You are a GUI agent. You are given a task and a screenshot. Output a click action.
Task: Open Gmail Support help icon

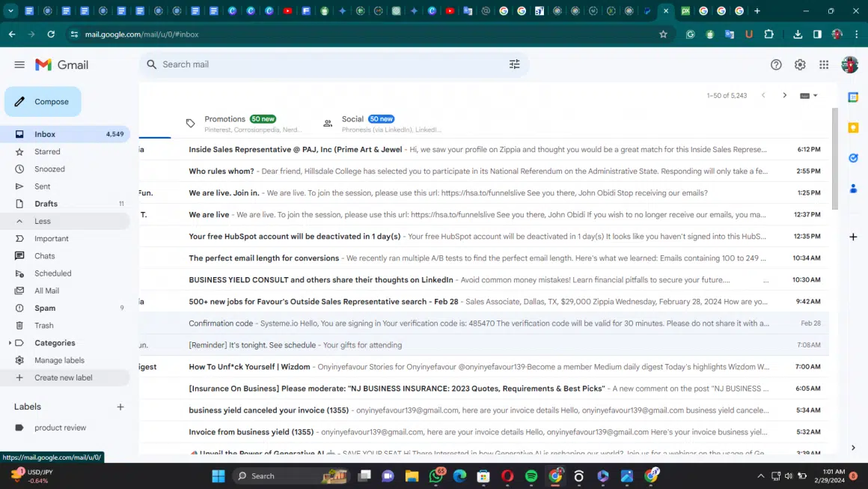tap(776, 65)
